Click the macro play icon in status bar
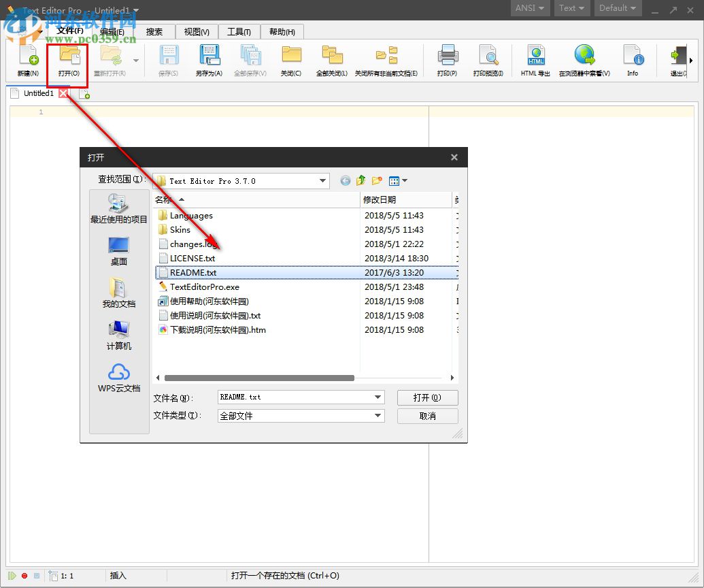Viewport: 704px width, 588px height. [12, 576]
